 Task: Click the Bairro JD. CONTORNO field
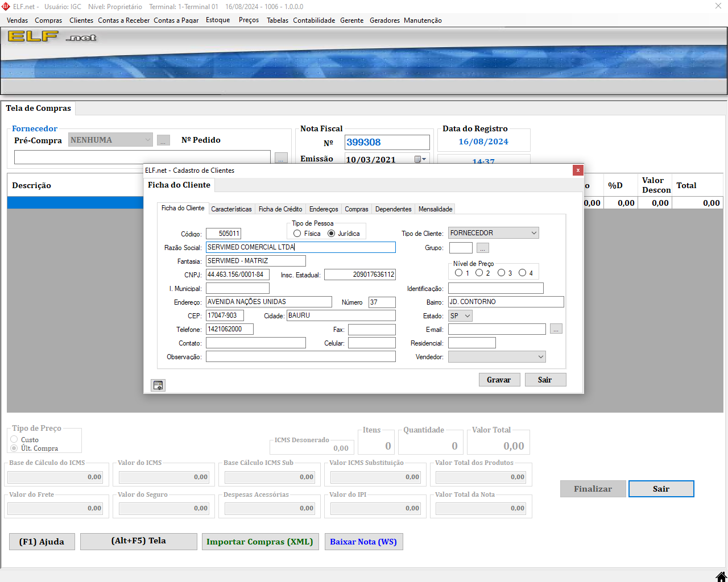[x=506, y=302]
